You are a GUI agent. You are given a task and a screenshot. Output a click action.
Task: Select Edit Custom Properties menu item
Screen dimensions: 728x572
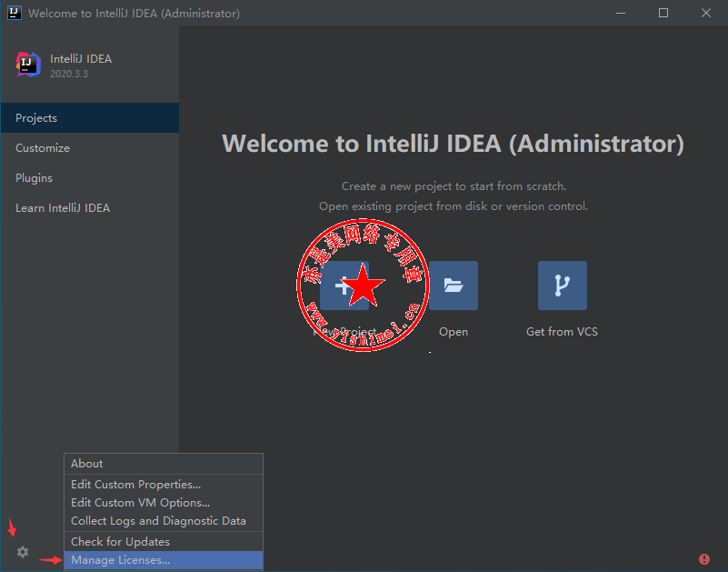pyautogui.click(x=164, y=484)
